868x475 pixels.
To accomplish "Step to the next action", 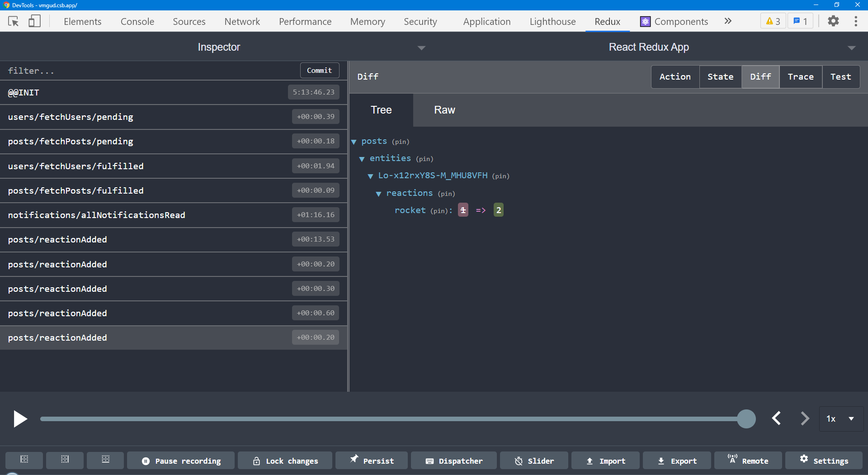I will (805, 418).
